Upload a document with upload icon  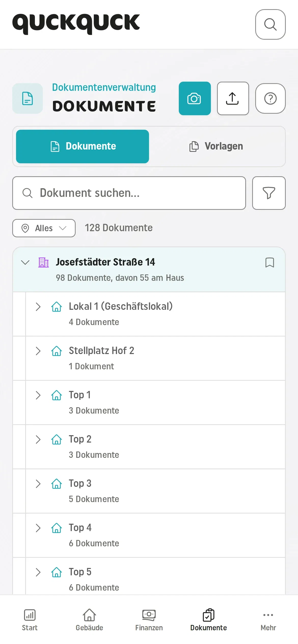(233, 98)
